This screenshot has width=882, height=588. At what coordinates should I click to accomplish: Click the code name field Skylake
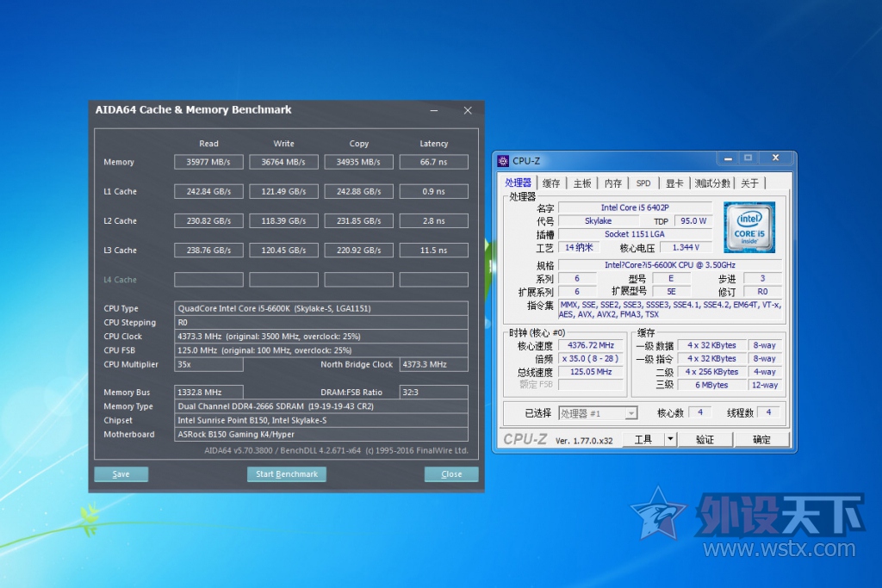pos(598,221)
